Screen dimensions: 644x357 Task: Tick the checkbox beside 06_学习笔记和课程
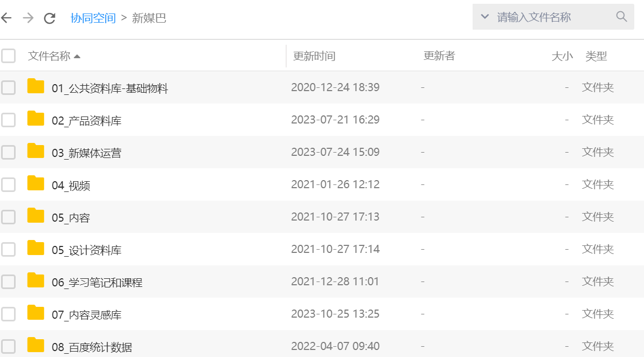(8, 282)
